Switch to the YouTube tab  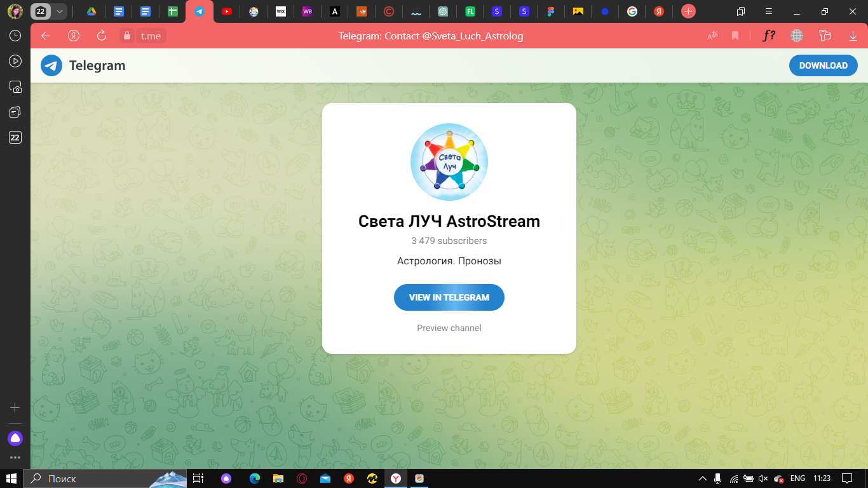[227, 11]
